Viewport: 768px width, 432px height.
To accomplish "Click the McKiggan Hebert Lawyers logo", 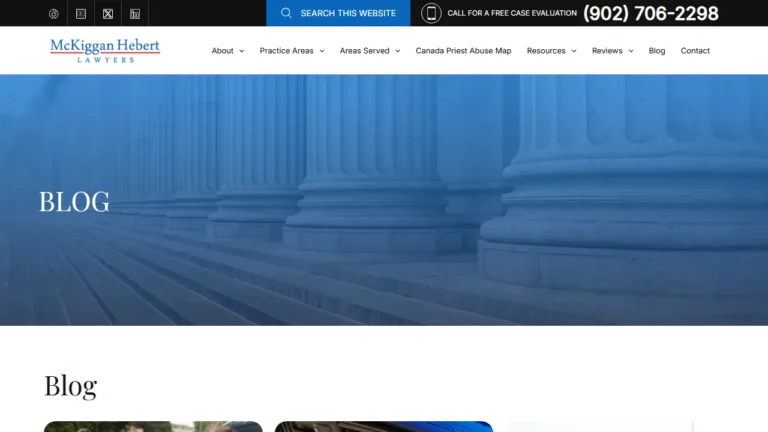I will click(x=105, y=50).
